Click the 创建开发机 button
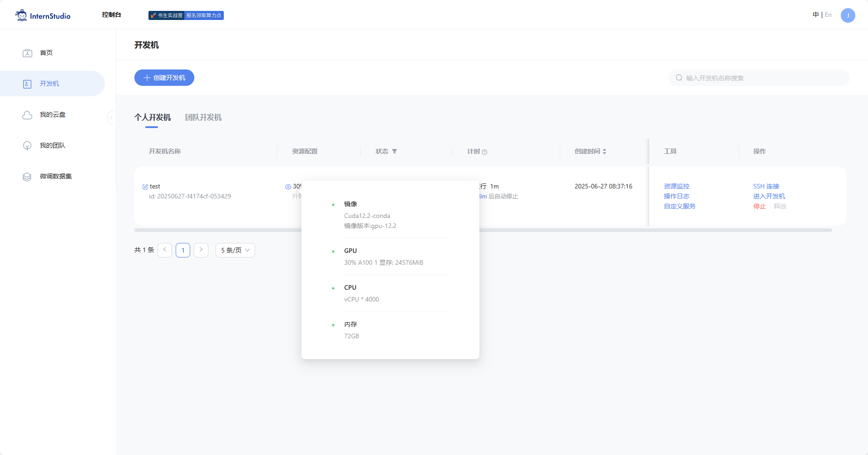 164,78
